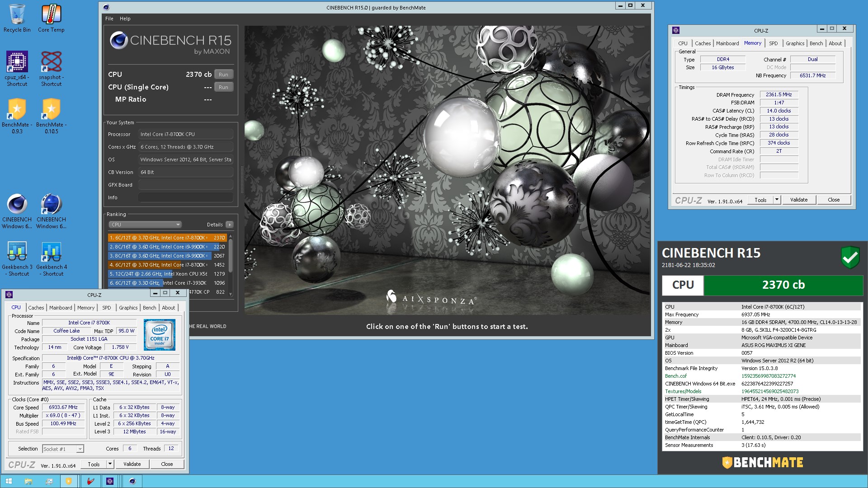The height and width of the screenshot is (488, 868).
Task: Select the snapshot shortcut desktop icon
Action: coord(51,69)
